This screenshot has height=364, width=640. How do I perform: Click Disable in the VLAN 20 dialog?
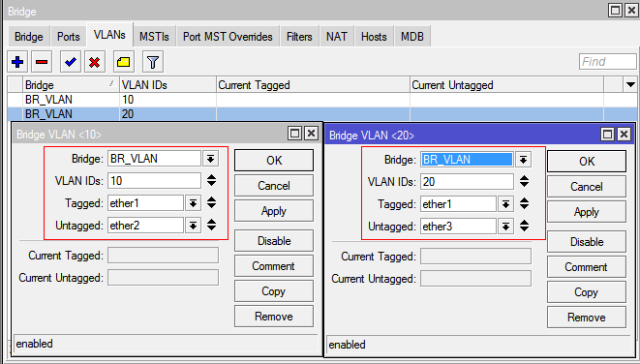(587, 242)
